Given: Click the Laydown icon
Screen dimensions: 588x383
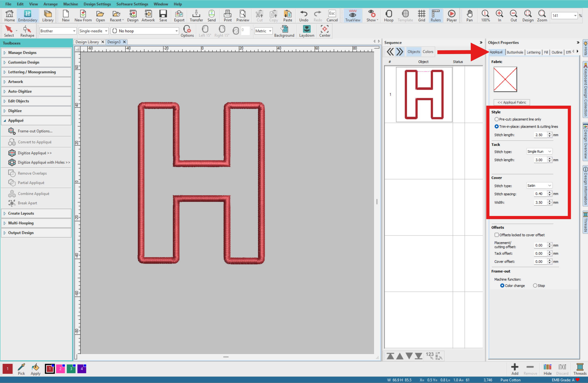Looking at the screenshot, I should 307,31.
